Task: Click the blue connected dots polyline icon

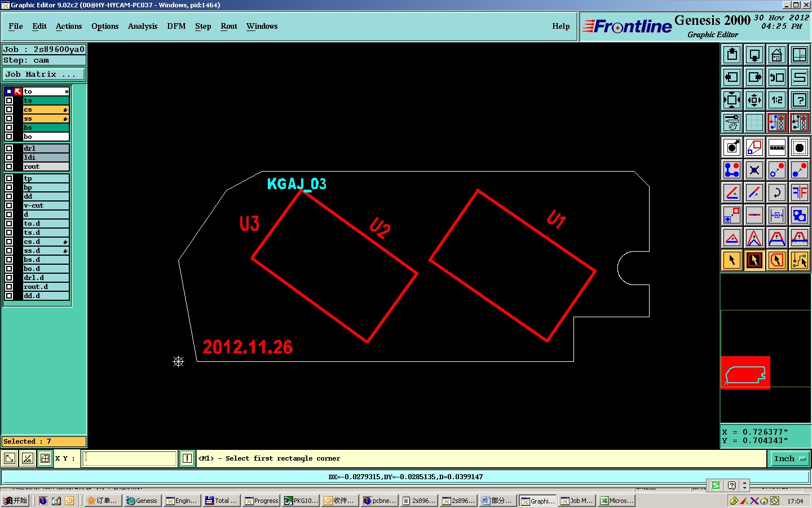Action: tap(732, 170)
